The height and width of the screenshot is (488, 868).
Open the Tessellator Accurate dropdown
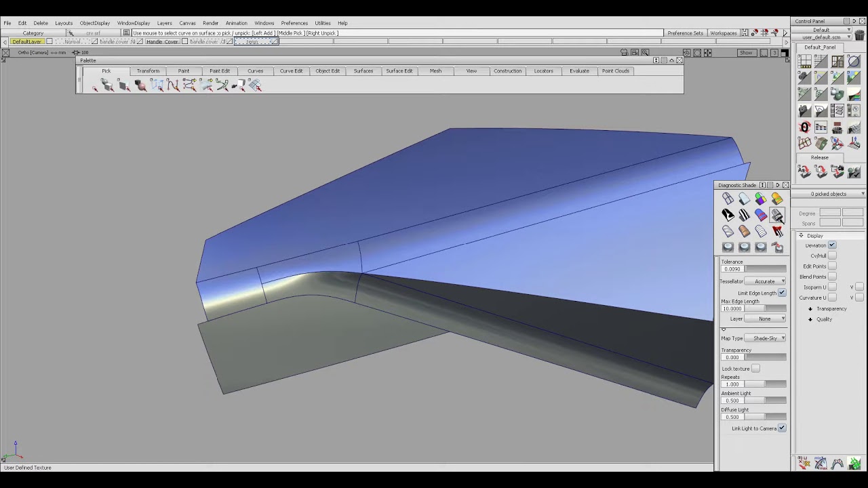pos(765,281)
